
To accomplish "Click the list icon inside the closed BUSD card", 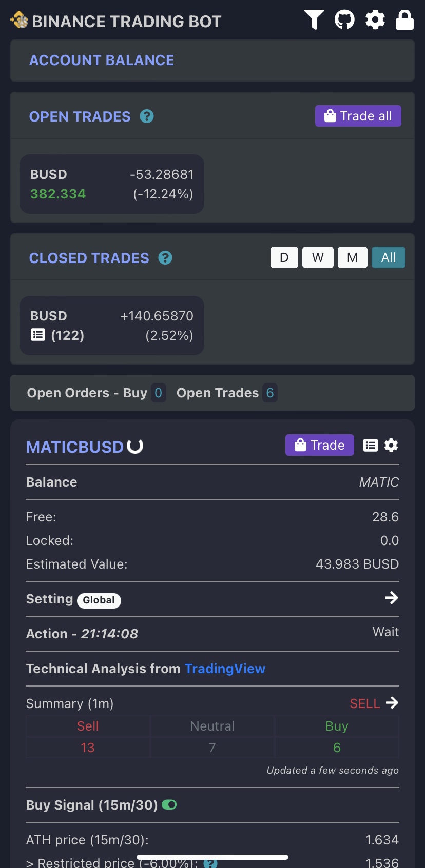I will [37, 335].
